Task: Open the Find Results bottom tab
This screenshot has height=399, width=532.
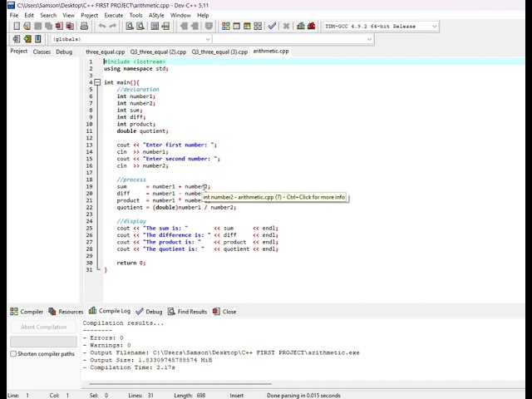Action: (187, 312)
